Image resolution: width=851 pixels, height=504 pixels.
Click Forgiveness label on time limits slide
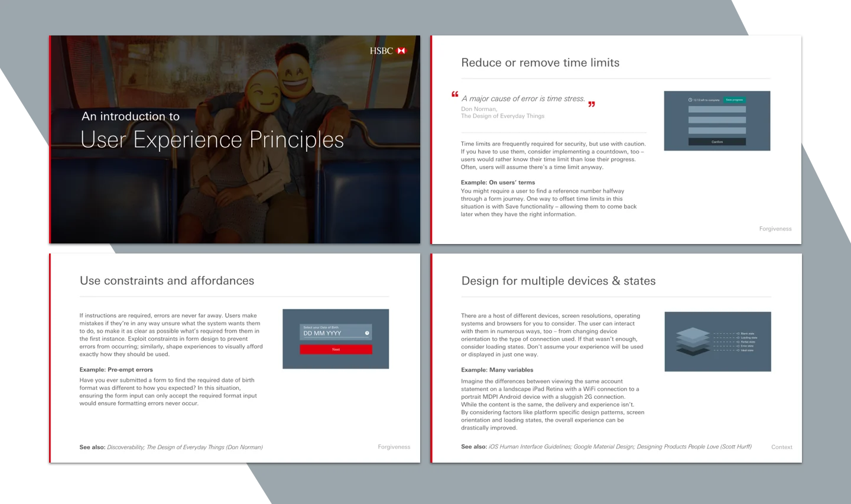[x=775, y=229]
